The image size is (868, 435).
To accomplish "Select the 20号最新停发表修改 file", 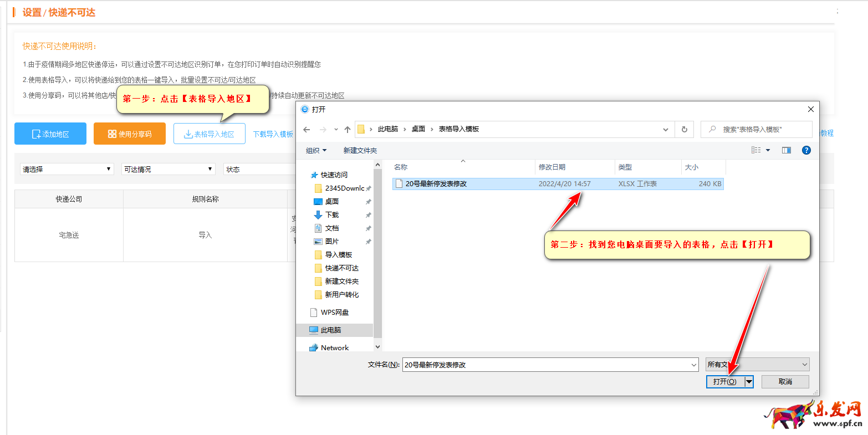I will [436, 184].
